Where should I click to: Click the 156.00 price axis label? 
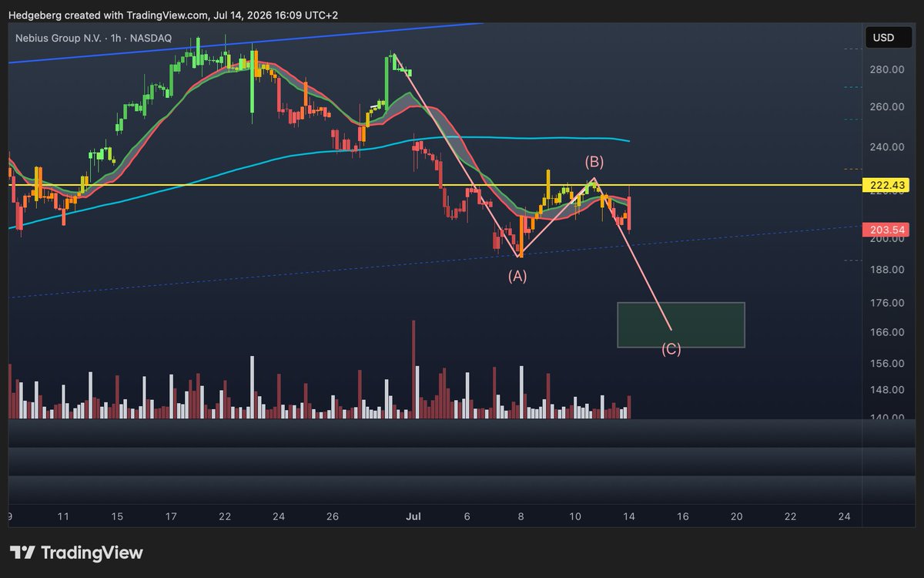(x=886, y=363)
